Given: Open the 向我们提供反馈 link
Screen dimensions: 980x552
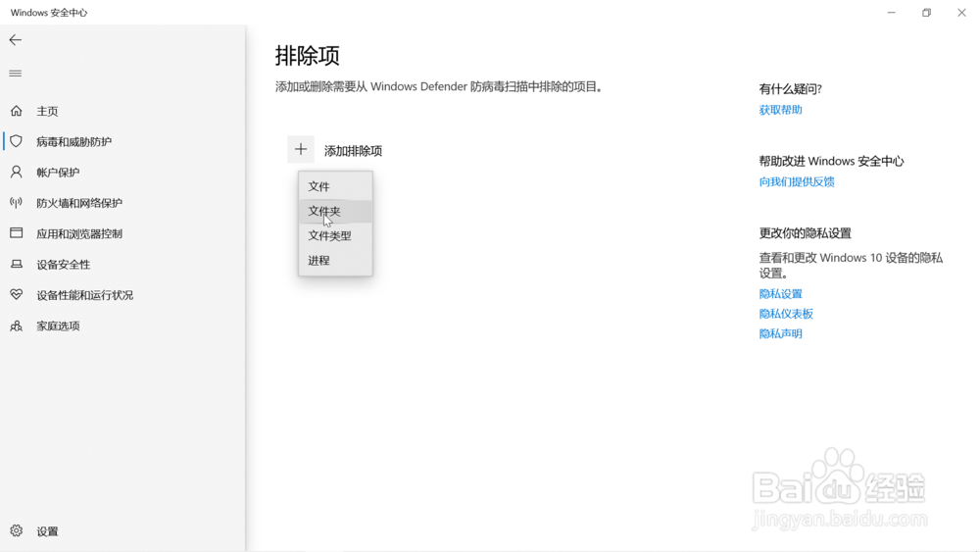Looking at the screenshot, I should [x=797, y=182].
